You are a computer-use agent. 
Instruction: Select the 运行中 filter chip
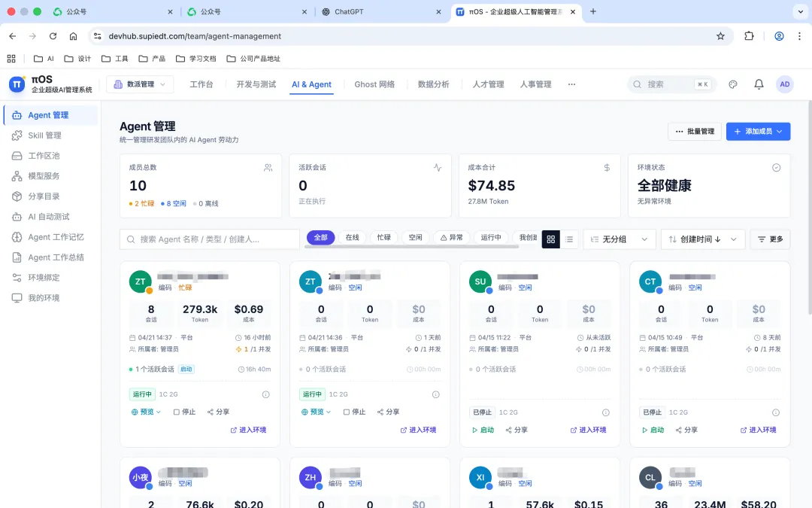pos(491,237)
